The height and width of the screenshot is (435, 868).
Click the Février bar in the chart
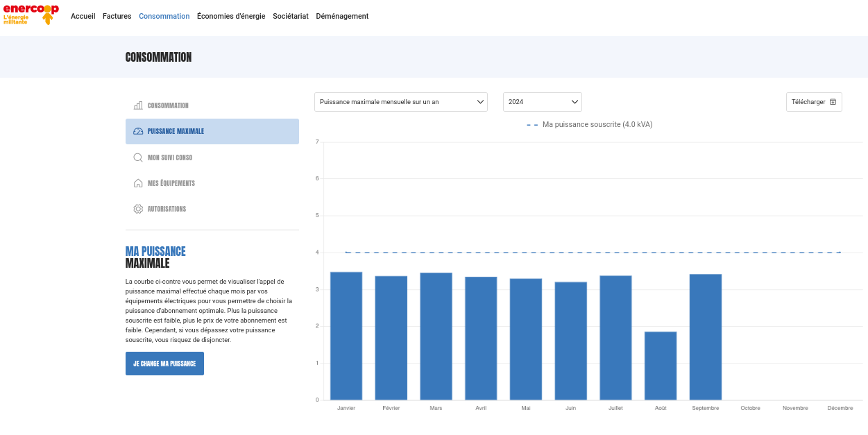391,338
